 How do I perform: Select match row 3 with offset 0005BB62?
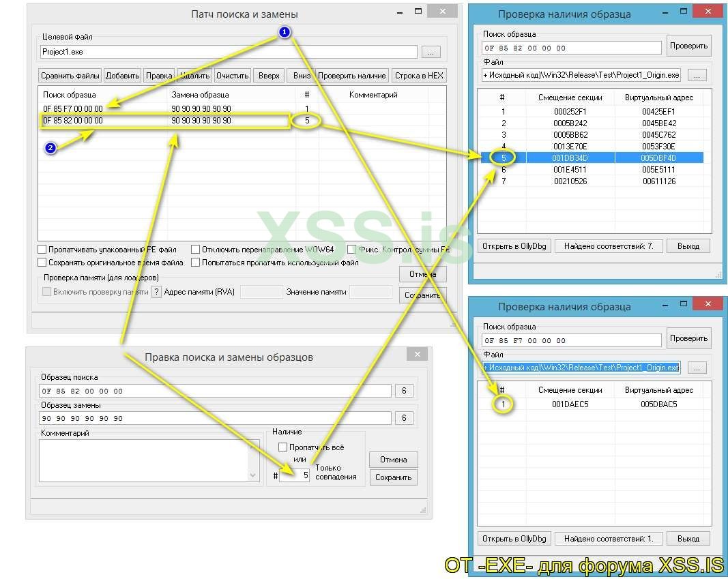[x=591, y=135]
